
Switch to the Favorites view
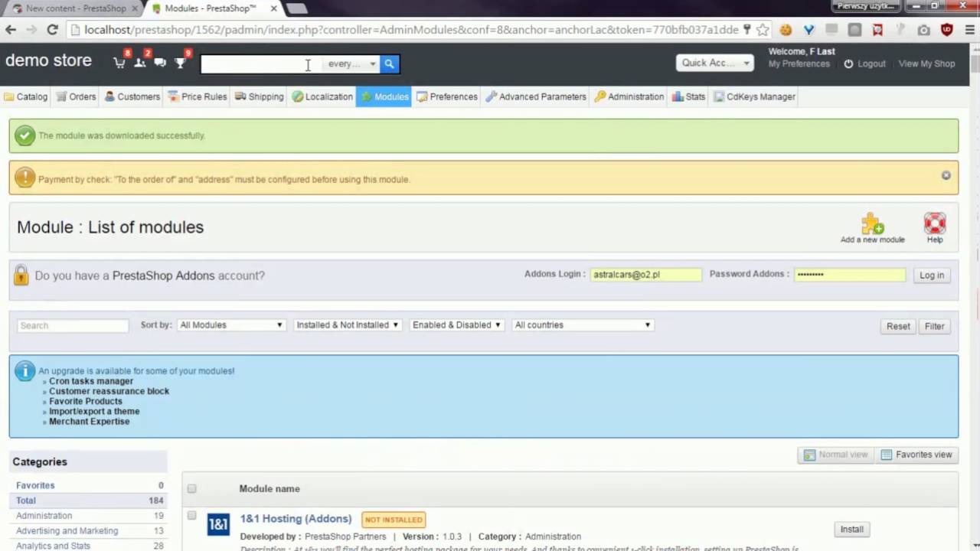(916, 455)
